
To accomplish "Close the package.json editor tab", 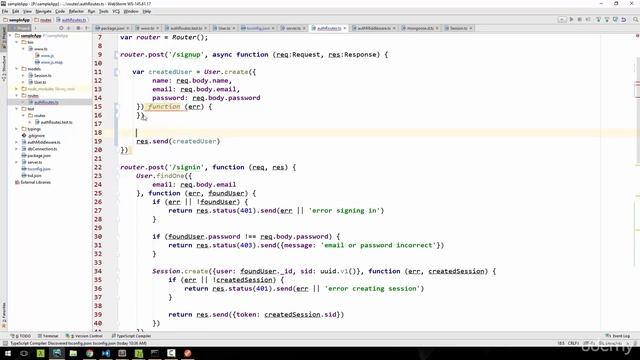I will 127,28.
